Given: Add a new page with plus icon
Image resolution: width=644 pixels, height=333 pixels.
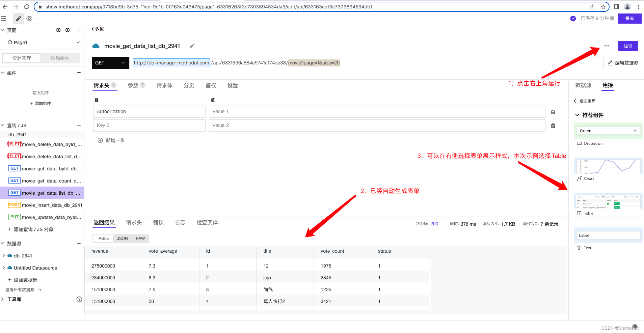Looking at the screenshot, I should (79, 30).
